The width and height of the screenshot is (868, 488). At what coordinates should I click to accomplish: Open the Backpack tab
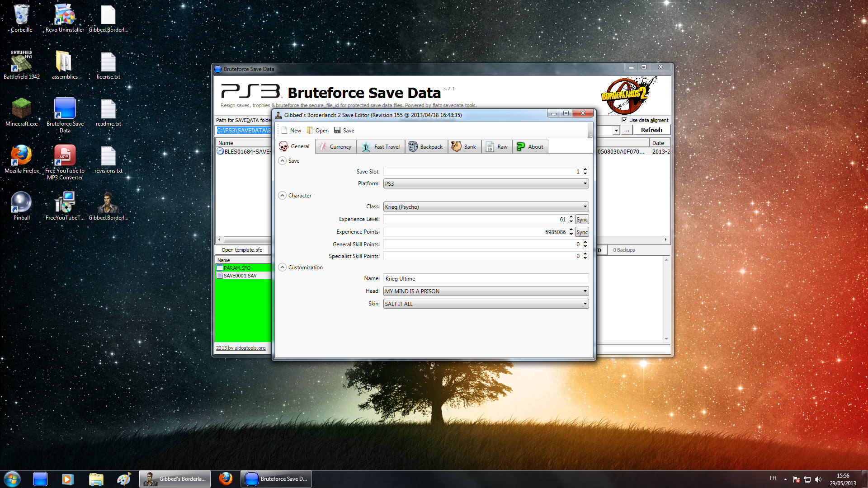click(426, 147)
